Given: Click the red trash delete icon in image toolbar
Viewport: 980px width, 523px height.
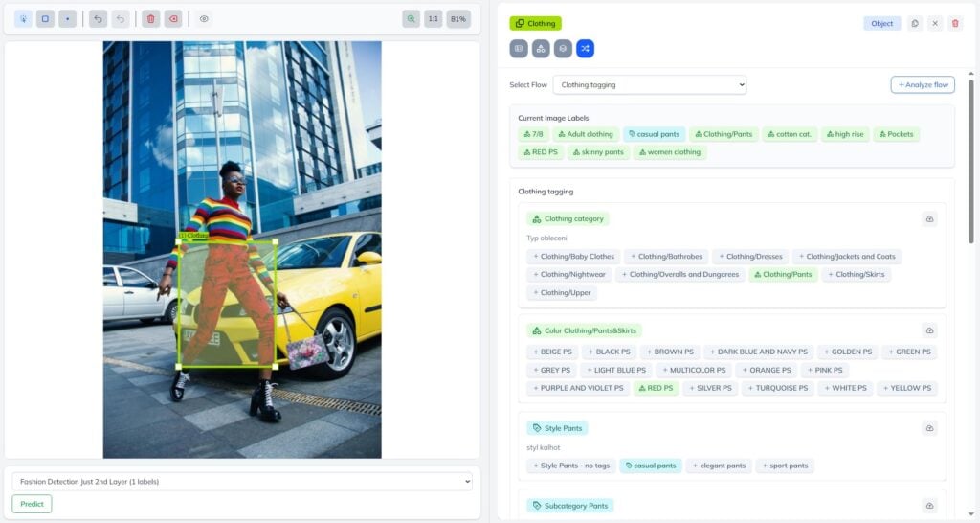Looking at the screenshot, I should pos(150,19).
